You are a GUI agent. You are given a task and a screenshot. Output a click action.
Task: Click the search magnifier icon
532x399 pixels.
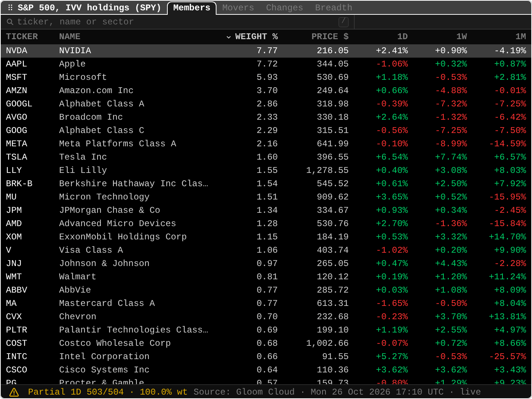[x=10, y=22]
